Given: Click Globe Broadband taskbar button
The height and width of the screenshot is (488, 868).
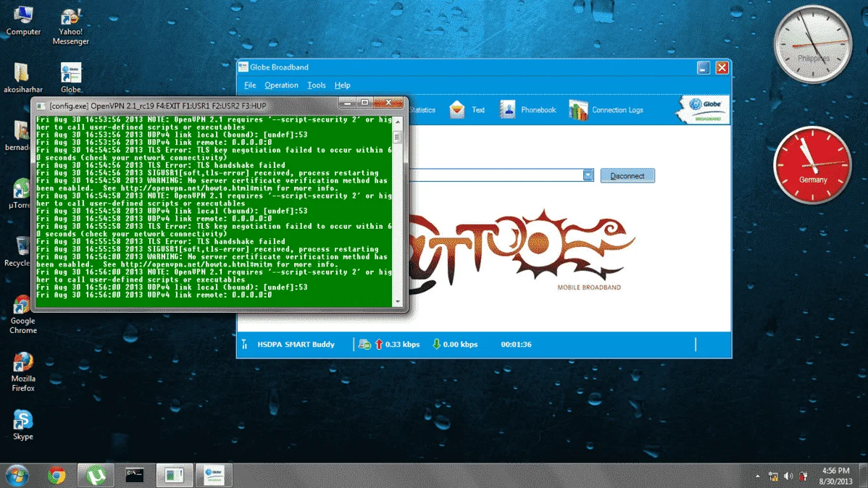Looking at the screenshot, I should coord(214,475).
